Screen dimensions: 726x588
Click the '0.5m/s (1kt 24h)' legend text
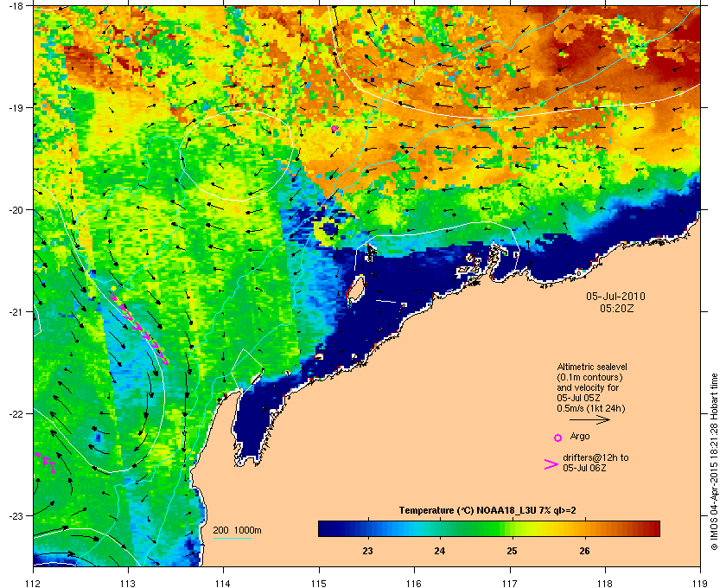click(x=591, y=409)
